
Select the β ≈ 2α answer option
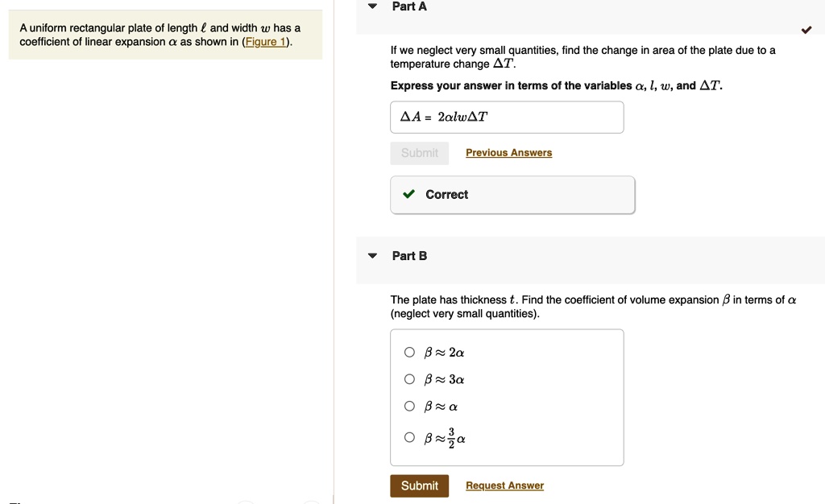(409, 351)
